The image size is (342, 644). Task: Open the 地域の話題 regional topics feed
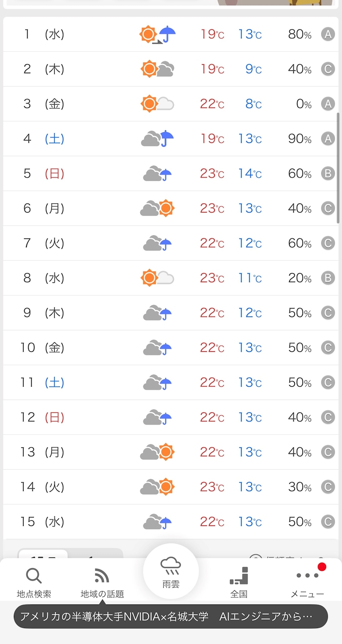[x=102, y=582]
